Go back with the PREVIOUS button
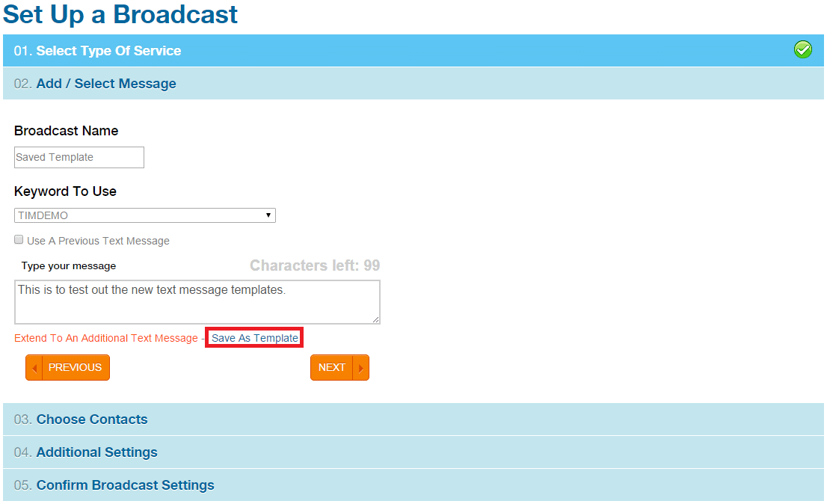The height and width of the screenshot is (504, 827). click(67, 367)
